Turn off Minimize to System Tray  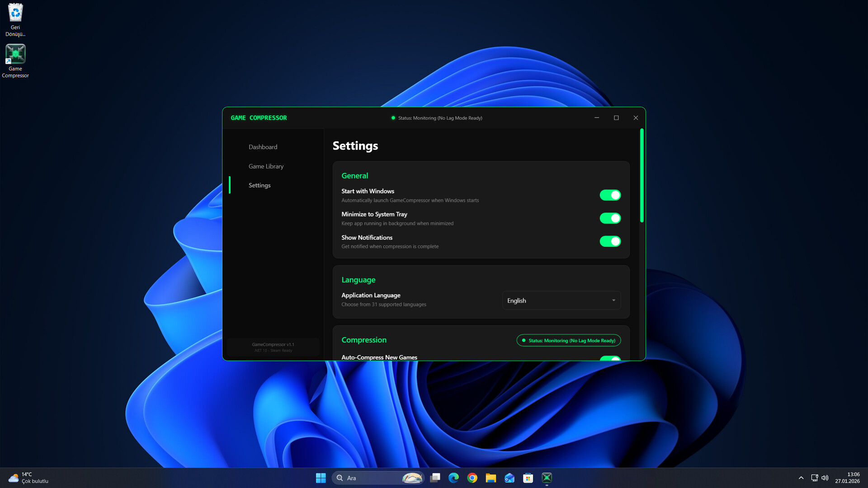coord(610,218)
